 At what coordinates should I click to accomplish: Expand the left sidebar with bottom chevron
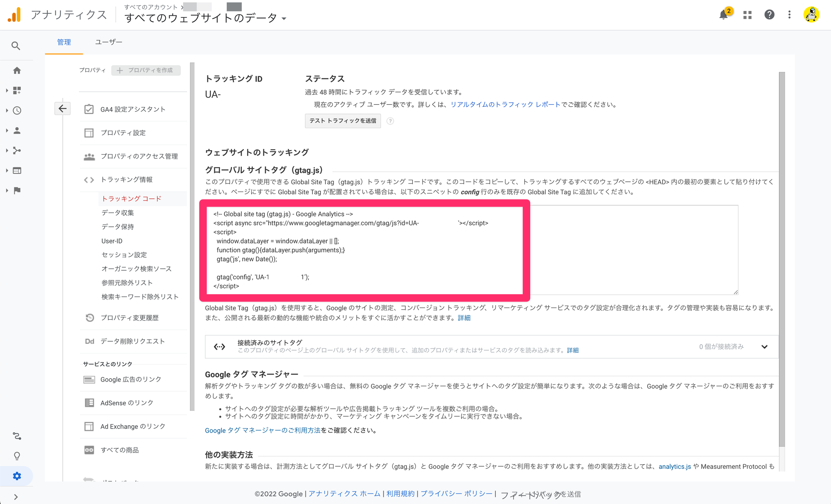pos(16,497)
